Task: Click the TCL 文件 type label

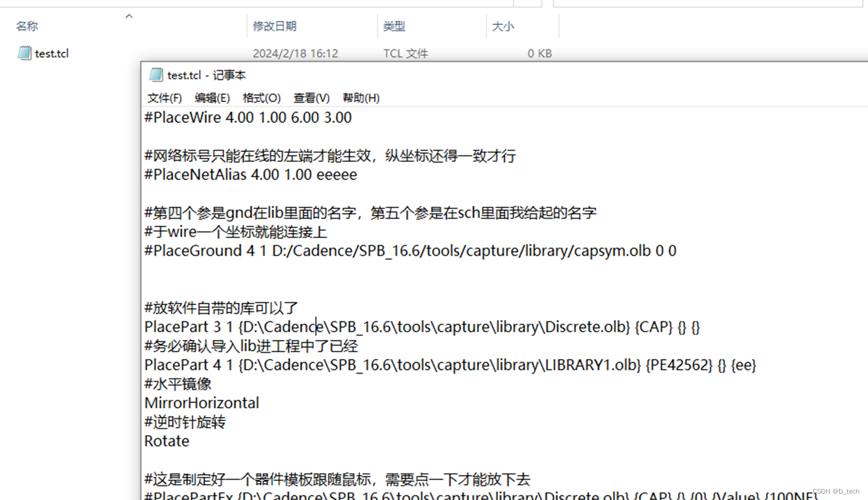Action: pyautogui.click(x=405, y=53)
